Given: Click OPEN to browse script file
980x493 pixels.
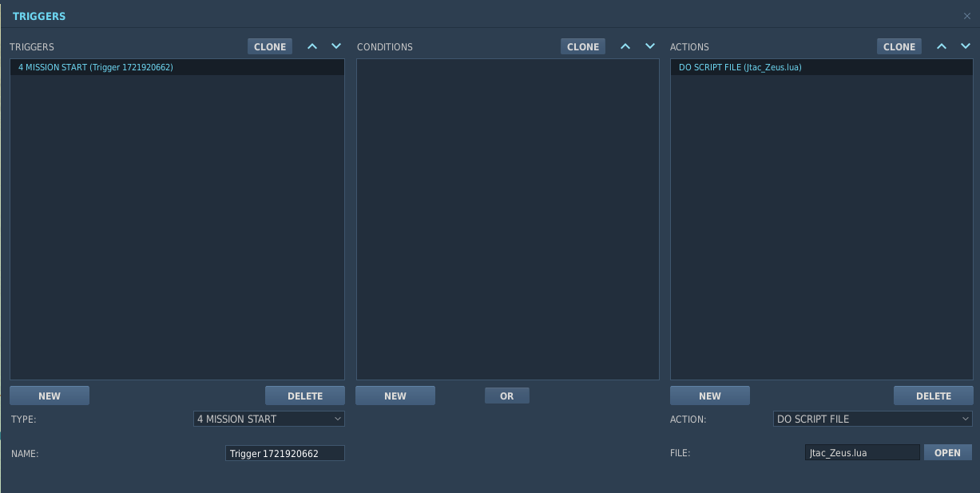Looking at the screenshot, I should (x=947, y=452).
